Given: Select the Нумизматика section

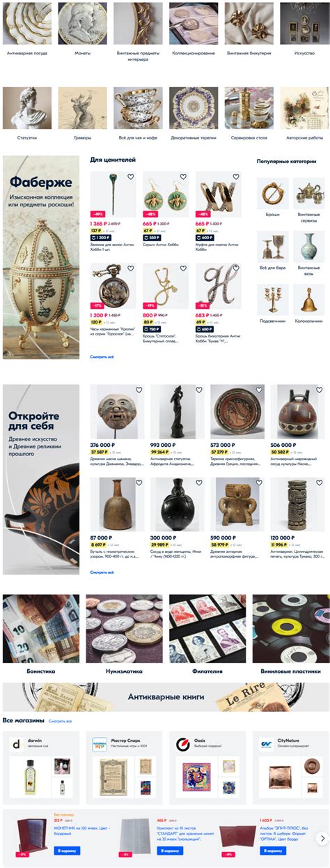Looking at the screenshot, I should [124, 634].
